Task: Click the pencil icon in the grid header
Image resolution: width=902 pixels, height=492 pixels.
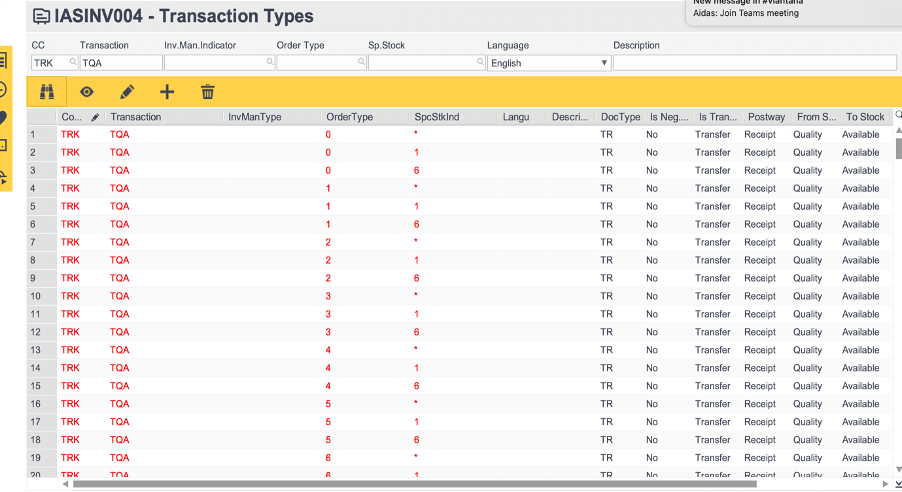Action: tap(95, 117)
